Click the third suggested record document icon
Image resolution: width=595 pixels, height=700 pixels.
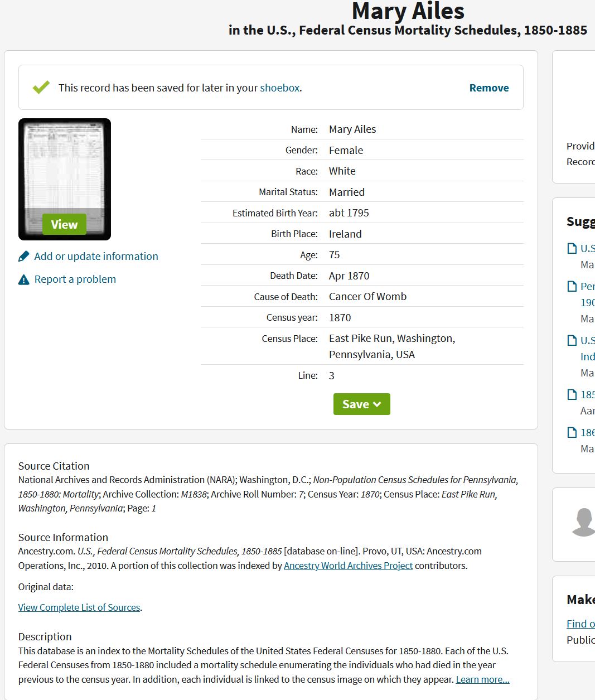point(572,341)
